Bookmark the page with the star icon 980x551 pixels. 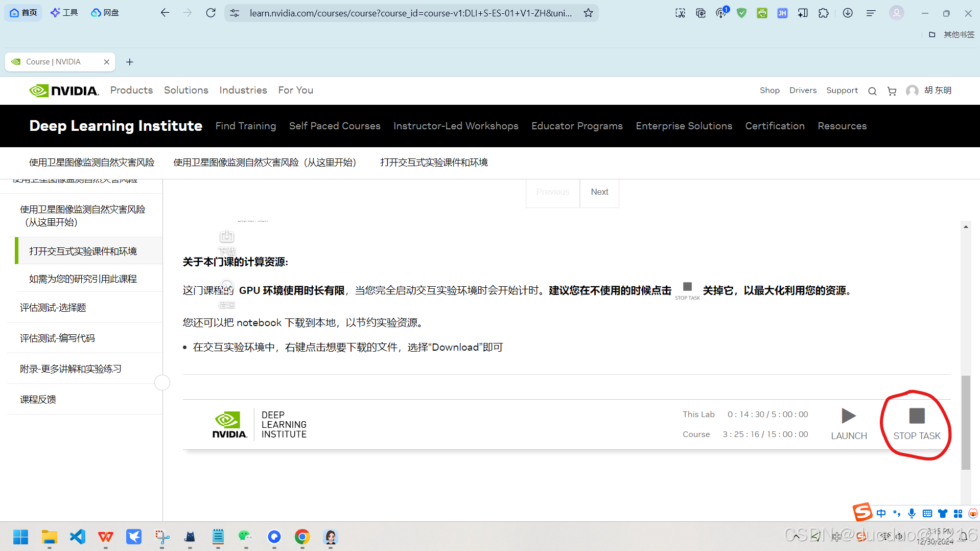588,13
